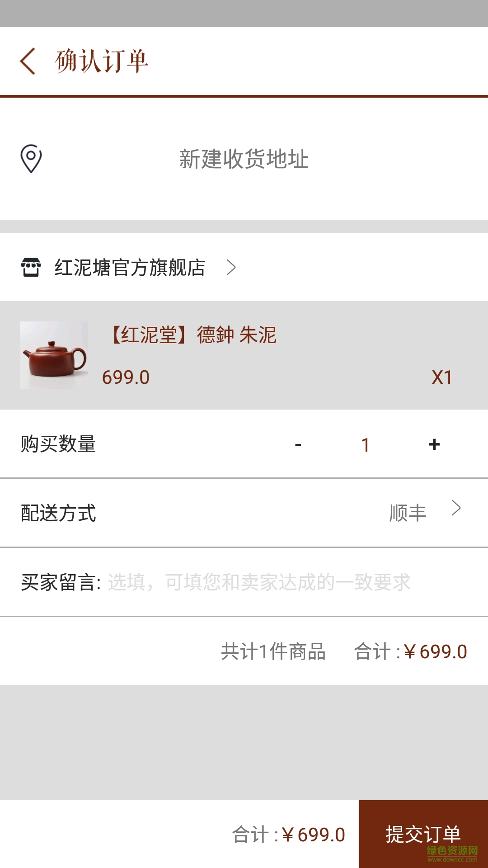Image resolution: width=488 pixels, height=868 pixels.
Task: Decrease purchase quantity with minus
Action: click(x=298, y=445)
